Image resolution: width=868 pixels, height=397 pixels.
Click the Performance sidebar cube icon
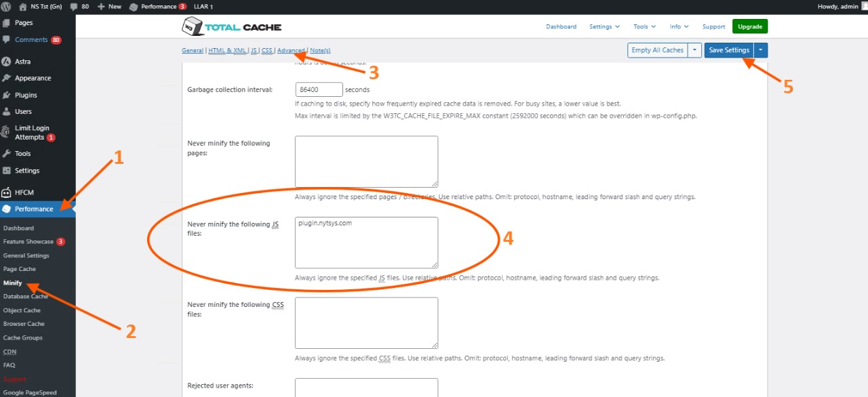pos(7,209)
